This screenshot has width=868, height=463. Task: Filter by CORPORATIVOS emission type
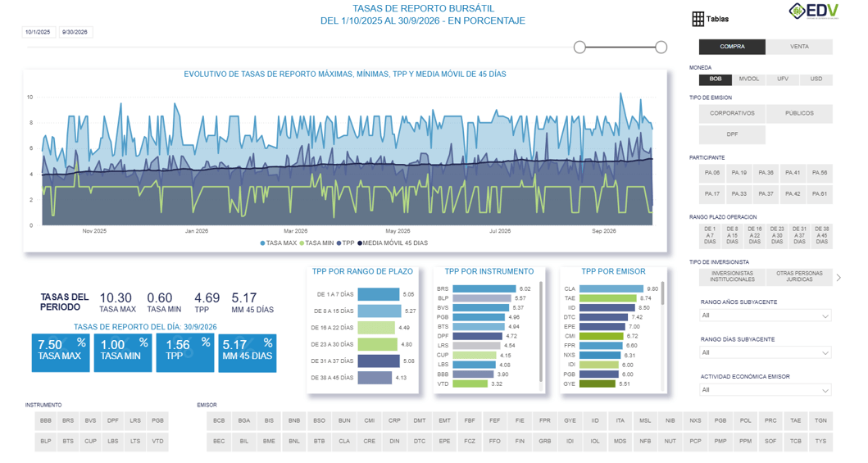pos(732,113)
